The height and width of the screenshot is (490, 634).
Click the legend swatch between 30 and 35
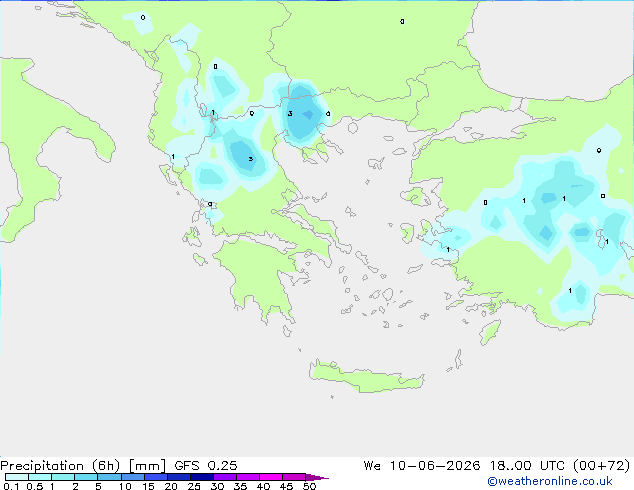tap(225, 477)
